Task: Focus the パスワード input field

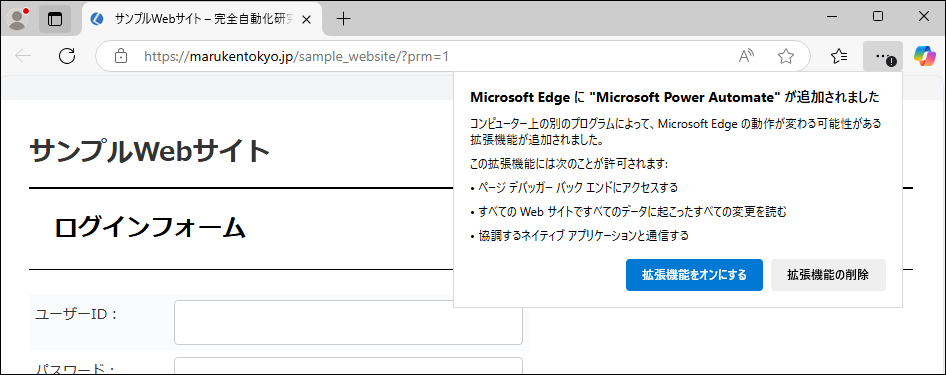Action: pyautogui.click(x=348, y=366)
